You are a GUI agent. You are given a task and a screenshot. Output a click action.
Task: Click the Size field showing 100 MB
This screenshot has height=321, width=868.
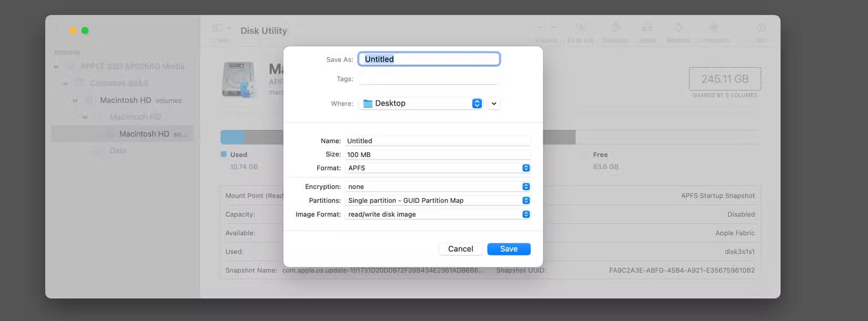[x=438, y=154]
